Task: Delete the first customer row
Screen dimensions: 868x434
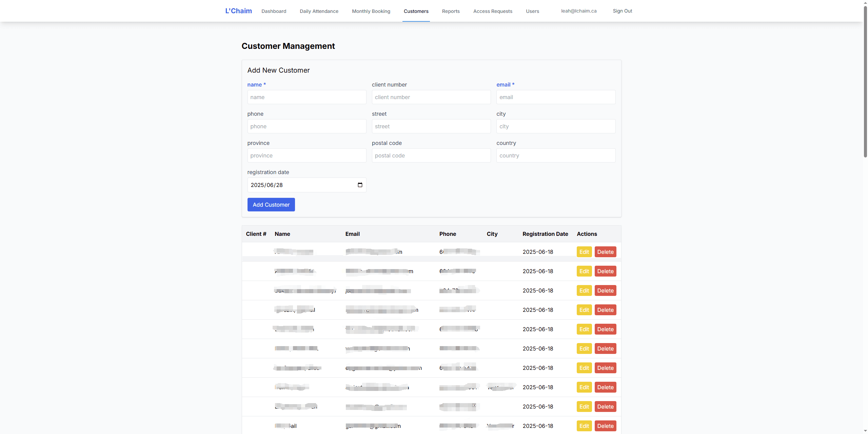Action: (x=605, y=252)
